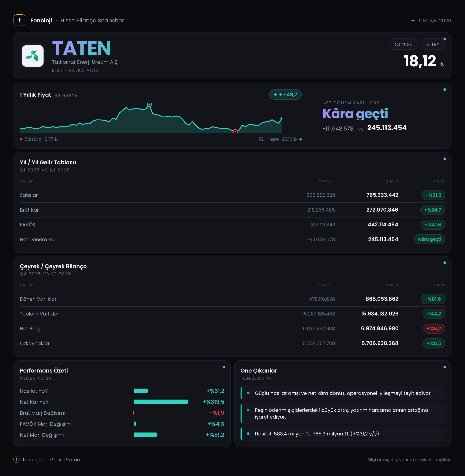Viewport: 465px width, 476px height.
Task: Click the Satışlar row label
Action: tap(29, 195)
